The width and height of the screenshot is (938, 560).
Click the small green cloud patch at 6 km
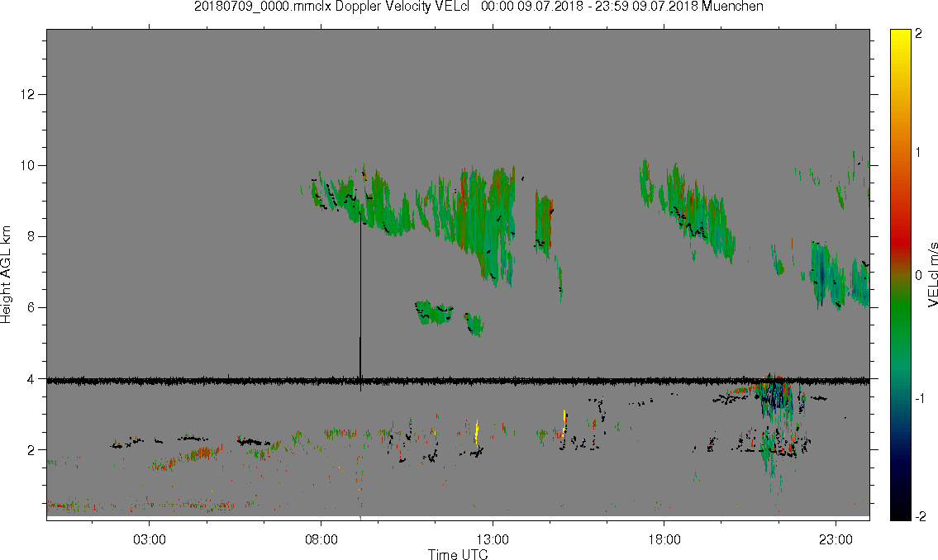434,312
